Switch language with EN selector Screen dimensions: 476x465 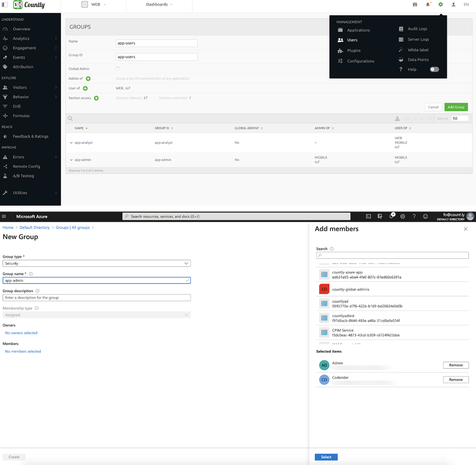pos(466,5)
